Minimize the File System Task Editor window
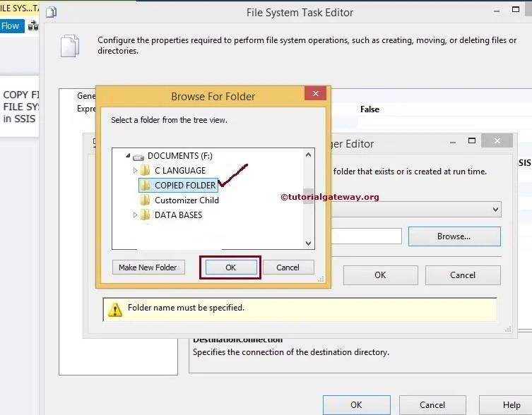Screen dimensions: 532x415 [x=497, y=11]
